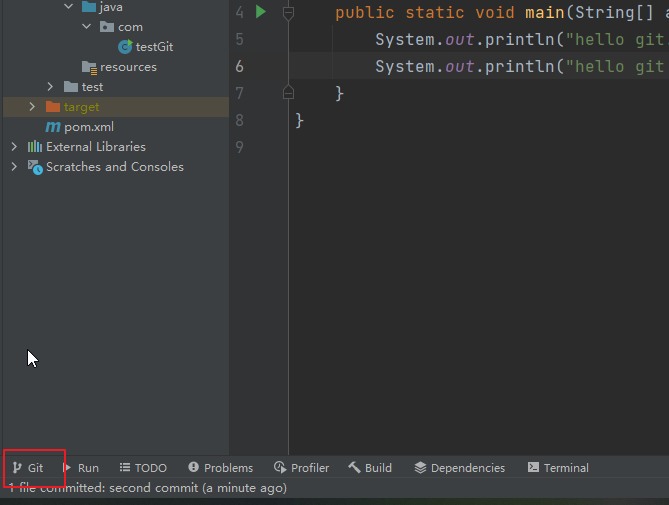This screenshot has width=669, height=505.
Task: Open the Profiler tool window
Action: pyautogui.click(x=301, y=468)
